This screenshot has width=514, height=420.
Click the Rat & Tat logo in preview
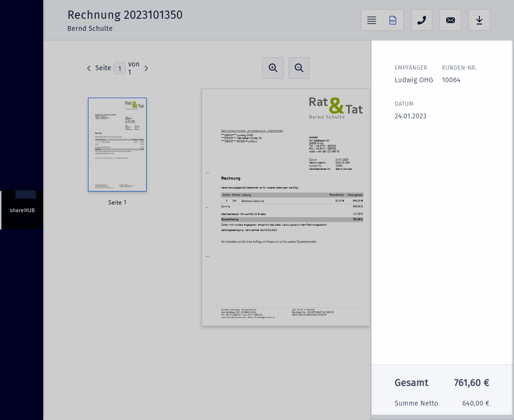(336, 108)
